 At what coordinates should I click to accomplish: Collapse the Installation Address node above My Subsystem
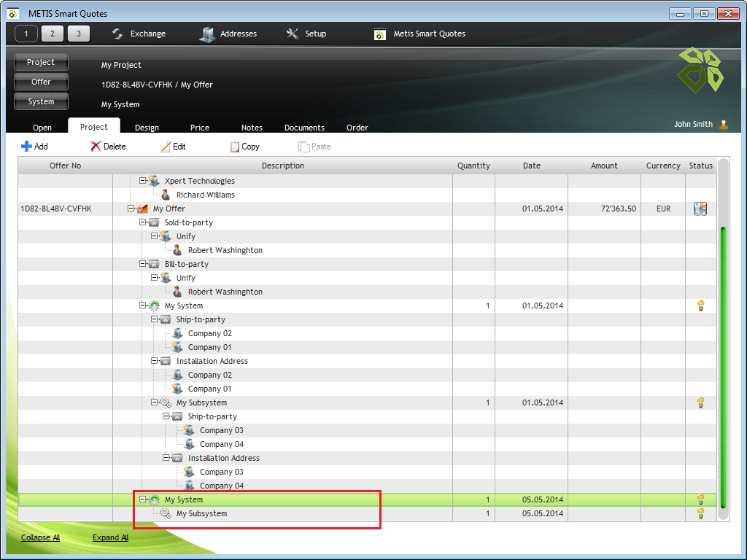pos(155,360)
